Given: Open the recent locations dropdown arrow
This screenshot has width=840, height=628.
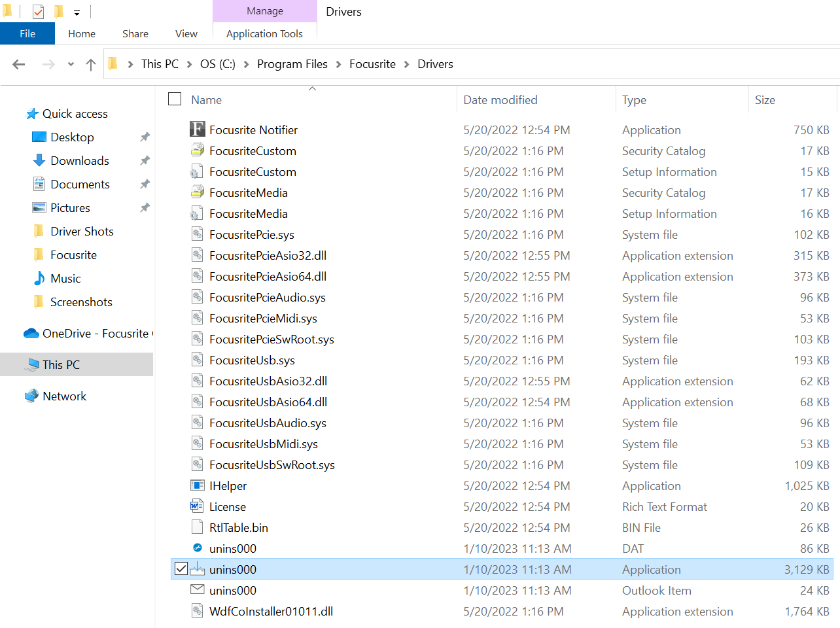Looking at the screenshot, I should click(71, 64).
